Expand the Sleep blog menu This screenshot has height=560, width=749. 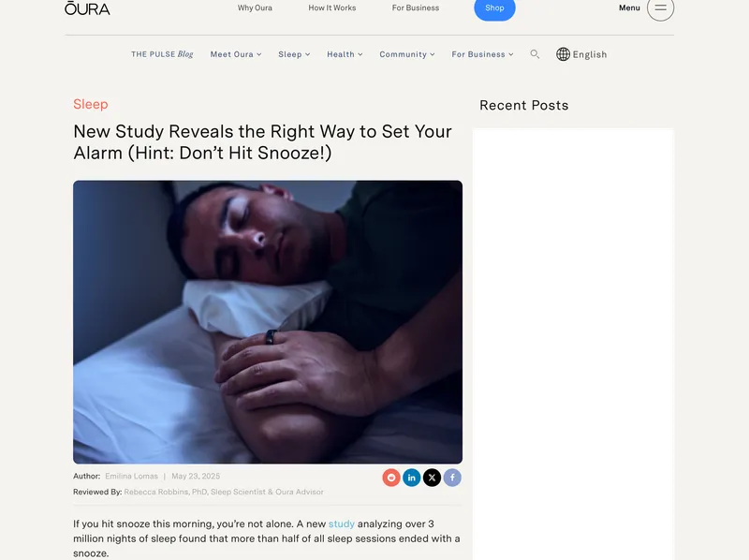294,54
